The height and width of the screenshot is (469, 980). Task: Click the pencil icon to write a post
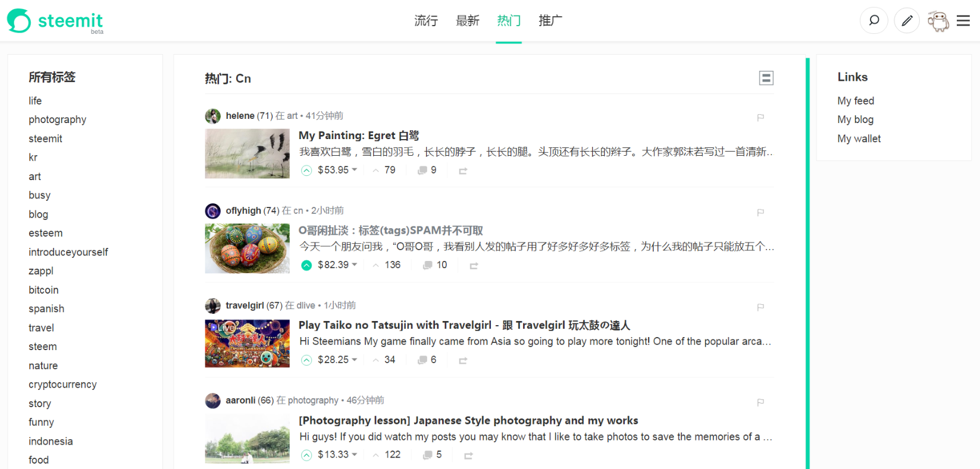pos(907,21)
